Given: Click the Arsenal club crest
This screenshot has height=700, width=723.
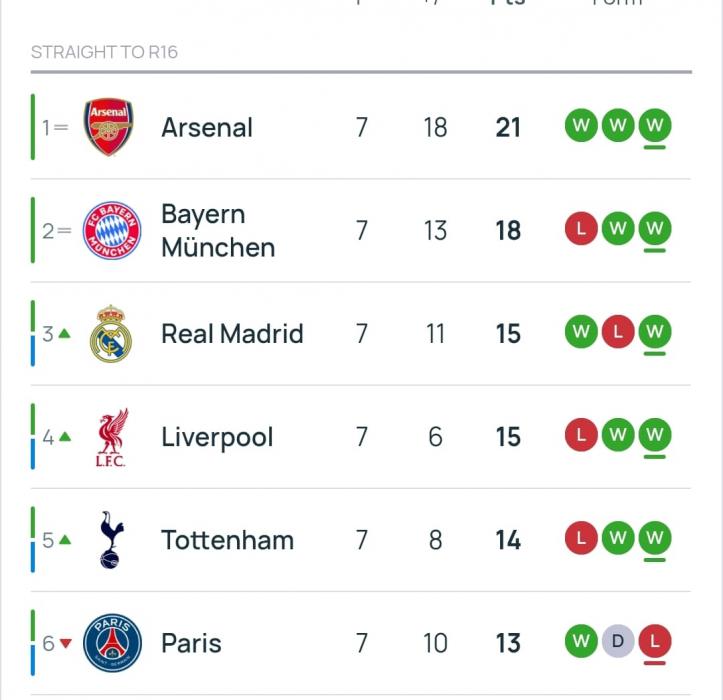Looking at the screenshot, I should coord(109,127).
